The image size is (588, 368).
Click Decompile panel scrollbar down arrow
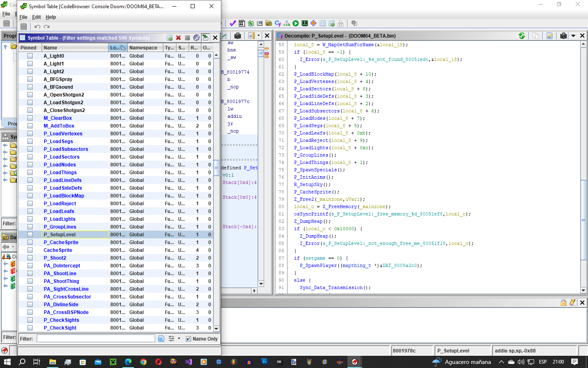pos(583,290)
